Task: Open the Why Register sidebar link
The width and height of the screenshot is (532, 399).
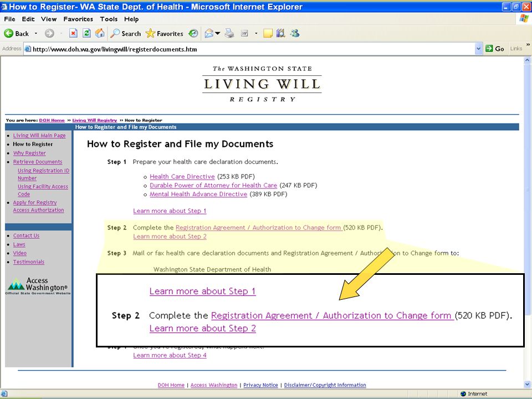Action: pos(29,153)
